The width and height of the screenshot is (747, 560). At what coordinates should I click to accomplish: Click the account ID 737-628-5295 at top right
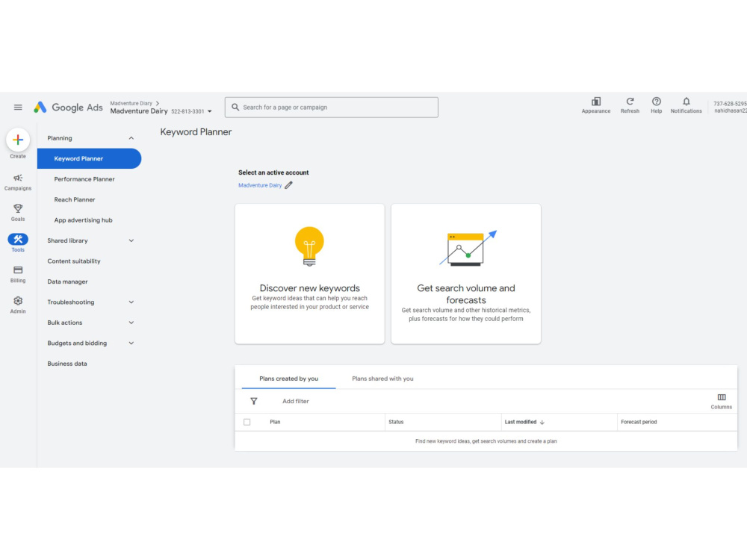[730, 103]
